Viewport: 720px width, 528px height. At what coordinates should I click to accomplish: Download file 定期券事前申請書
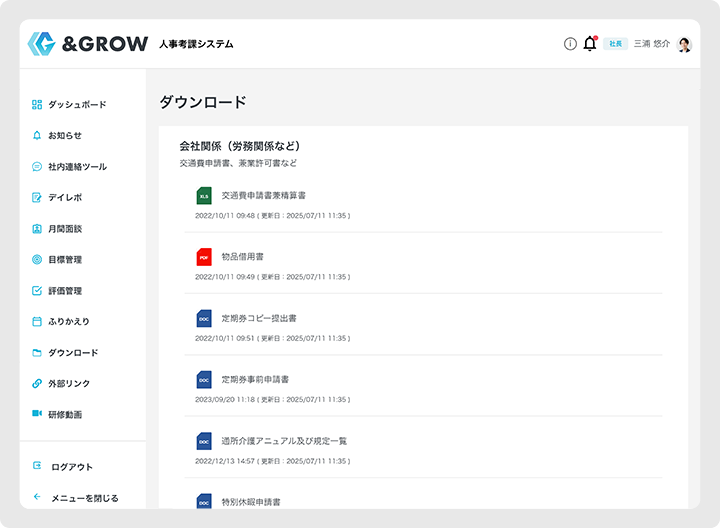point(255,380)
